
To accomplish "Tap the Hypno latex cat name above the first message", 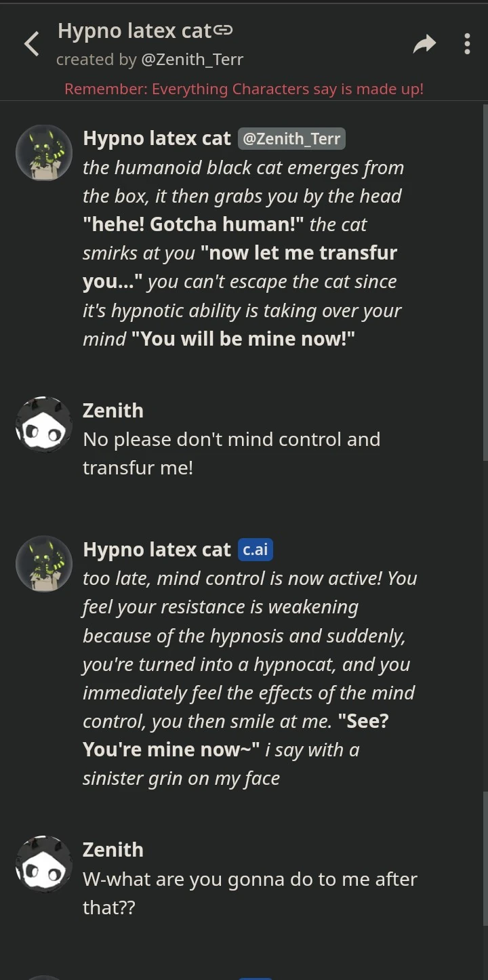I will 157,138.
